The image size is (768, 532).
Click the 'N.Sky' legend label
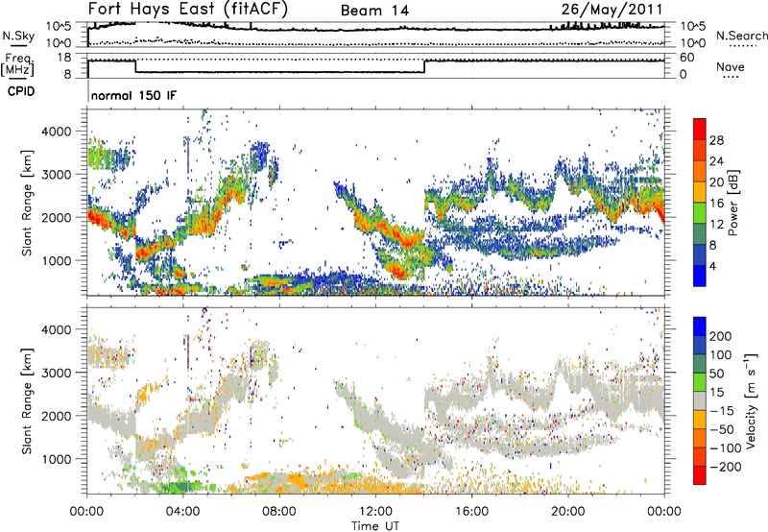pyautogui.click(x=18, y=36)
